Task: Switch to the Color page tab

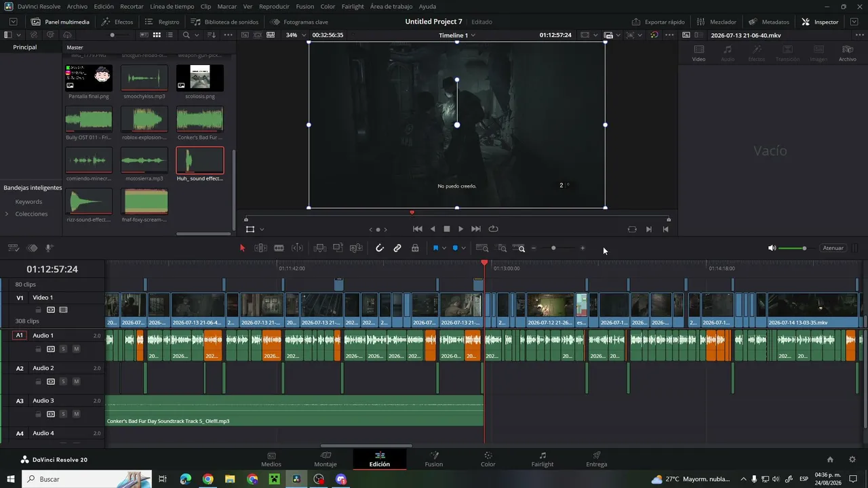Action: pos(488,459)
